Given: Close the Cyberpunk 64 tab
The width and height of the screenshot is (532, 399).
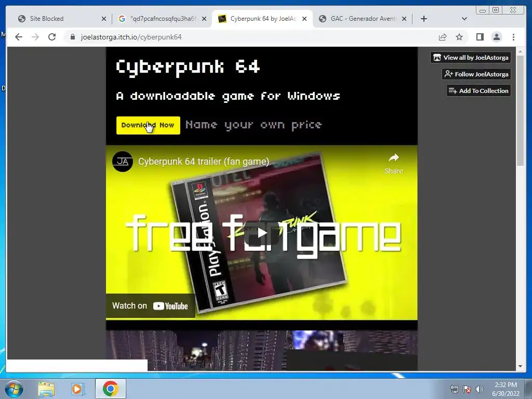Looking at the screenshot, I should tap(304, 19).
